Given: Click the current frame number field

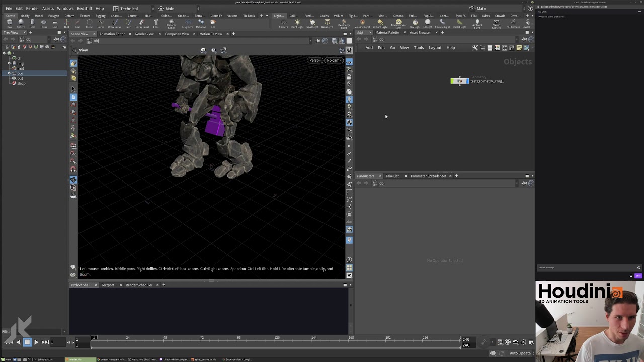Looking at the screenshot, I should [x=57, y=342].
